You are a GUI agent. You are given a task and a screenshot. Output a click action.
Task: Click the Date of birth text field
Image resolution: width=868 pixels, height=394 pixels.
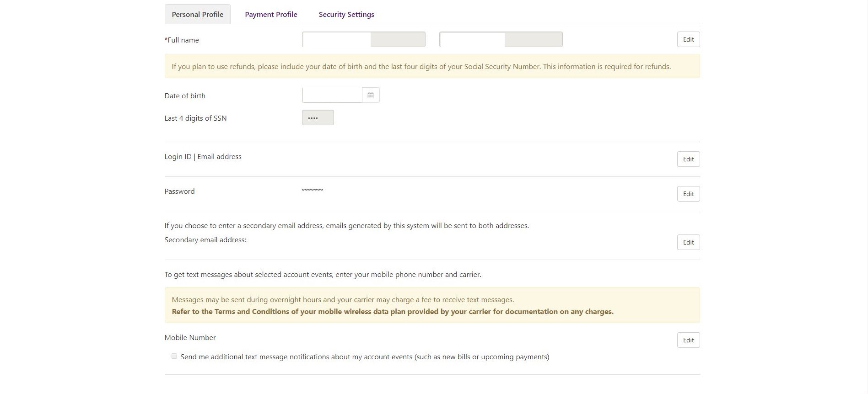click(332, 95)
